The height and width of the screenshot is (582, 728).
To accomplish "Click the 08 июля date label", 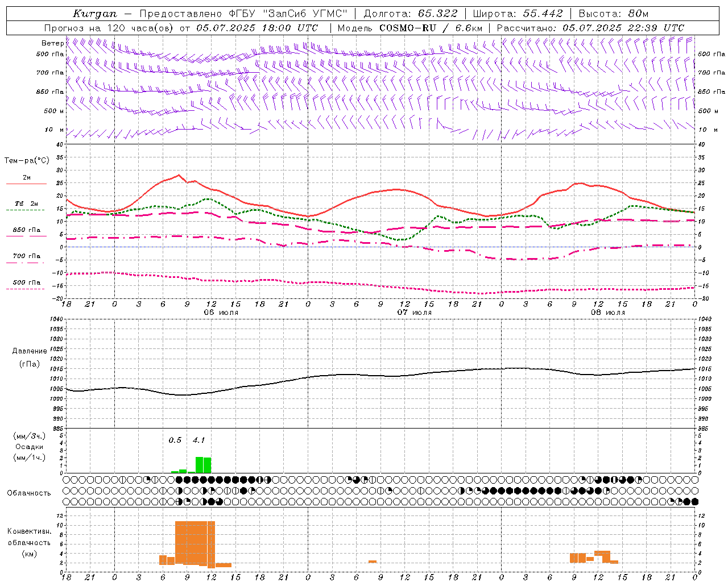I will click(608, 313).
